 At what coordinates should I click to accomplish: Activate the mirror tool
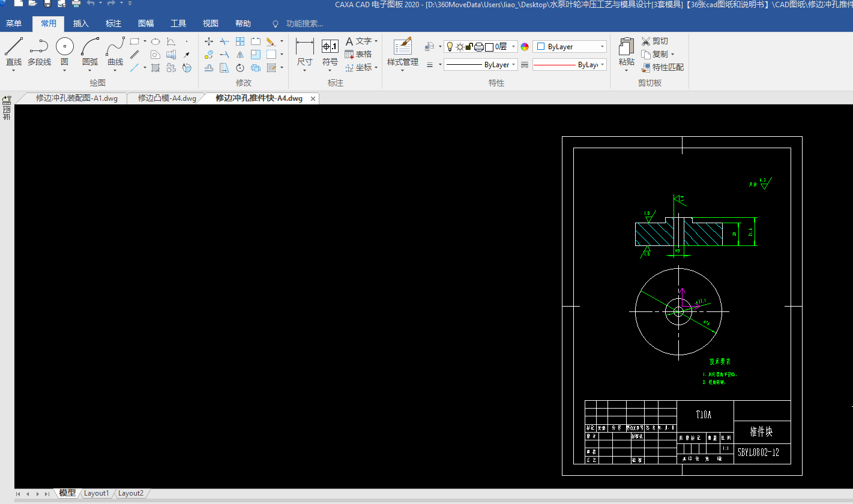pyautogui.click(x=240, y=55)
